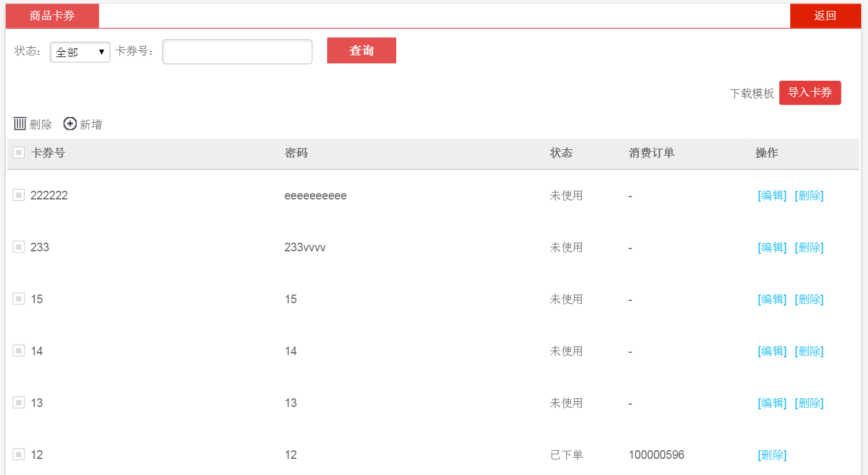Select checkbox of card number 15

coord(18,299)
